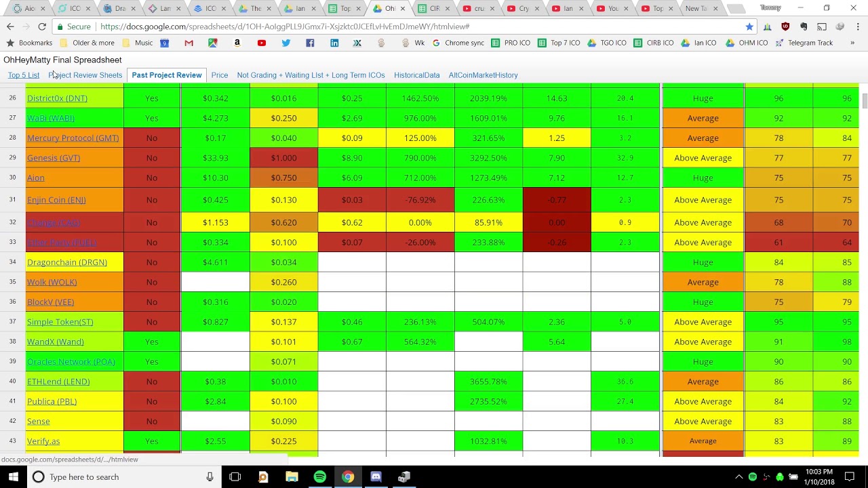Switch to AltCoinMarketHistory sheet tab
The height and width of the screenshot is (488, 868).
[483, 75]
